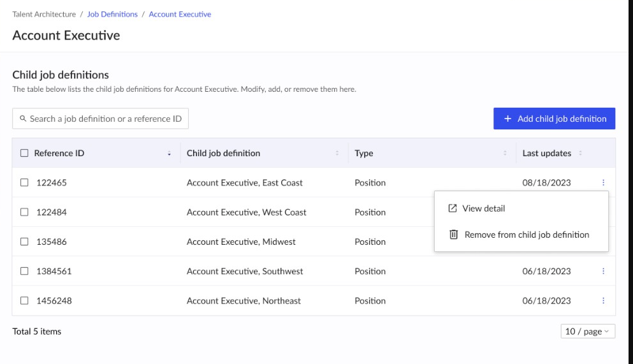Image resolution: width=633 pixels, height=364 pixels.
Task: Click the Type column sort icon
Action: point(505,154)
